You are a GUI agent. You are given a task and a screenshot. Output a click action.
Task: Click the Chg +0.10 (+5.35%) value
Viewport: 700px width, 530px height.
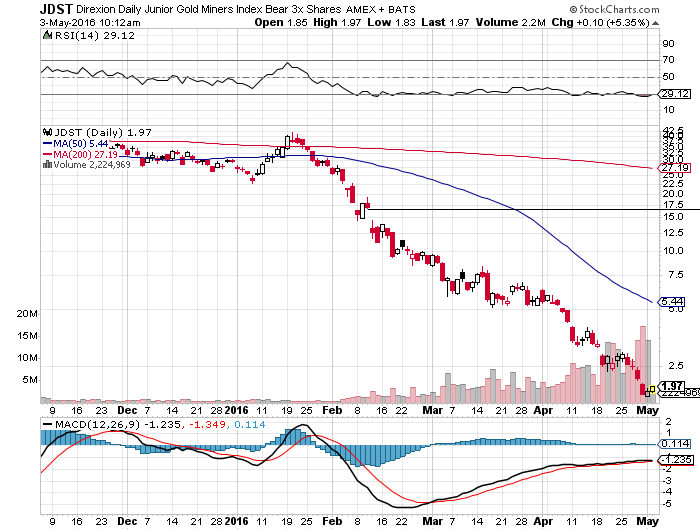(600, 22)
